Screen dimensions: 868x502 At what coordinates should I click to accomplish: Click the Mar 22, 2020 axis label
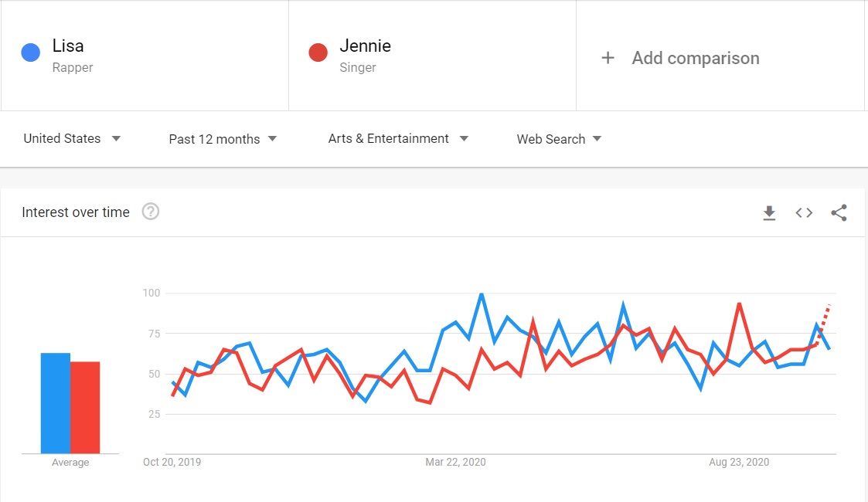click(x=455, y=462)
